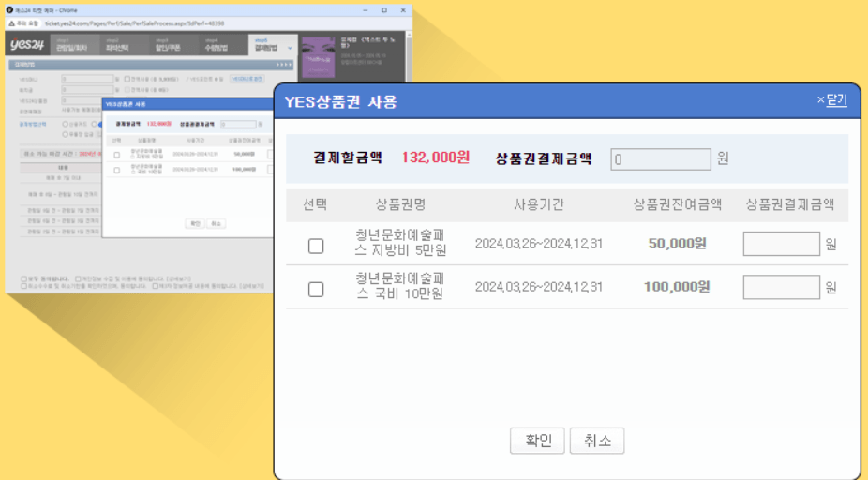Click the browser window's vertical scrollbar
Screen dimensions: 868x480
(409, 58)
